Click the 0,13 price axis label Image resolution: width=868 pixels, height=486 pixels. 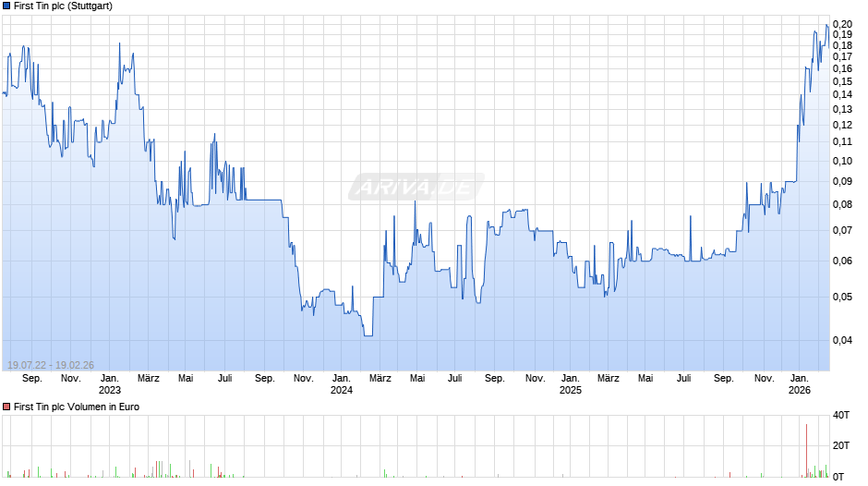pyautogui.click(x=842, y=109)
